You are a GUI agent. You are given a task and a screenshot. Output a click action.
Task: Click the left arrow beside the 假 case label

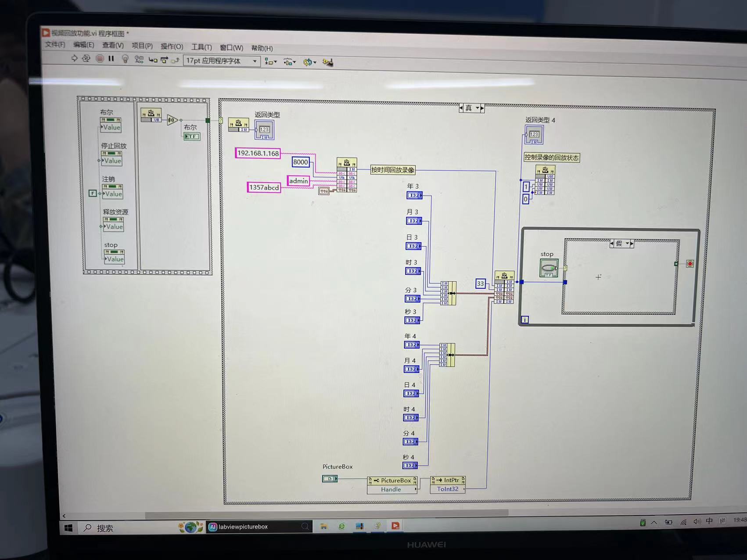point(612,243)
